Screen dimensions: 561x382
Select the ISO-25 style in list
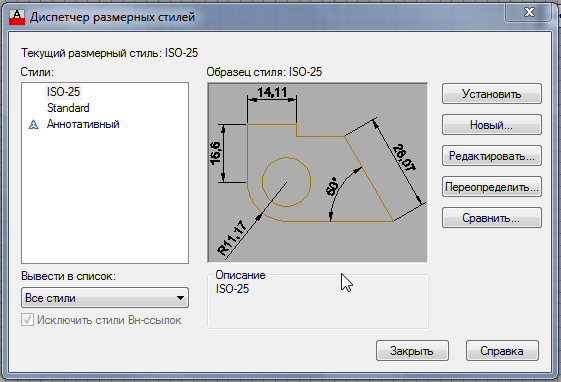pyautogui.click(x=63, y=92)
